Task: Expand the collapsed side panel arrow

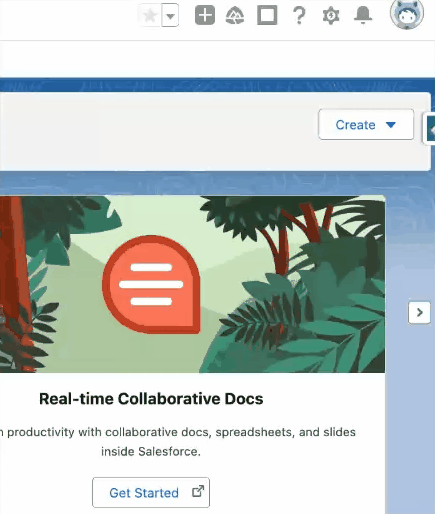Action: point(430,130)
